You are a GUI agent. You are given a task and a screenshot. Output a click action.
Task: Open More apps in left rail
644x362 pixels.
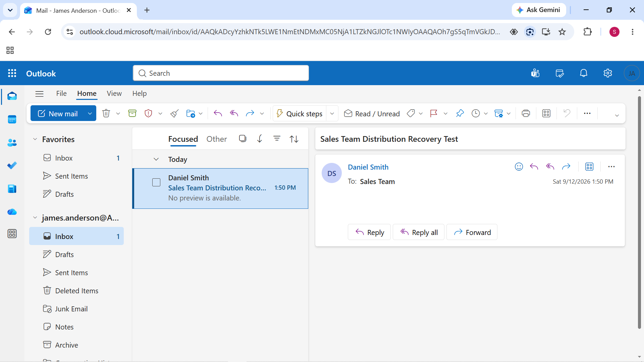(x=12, y=234)
